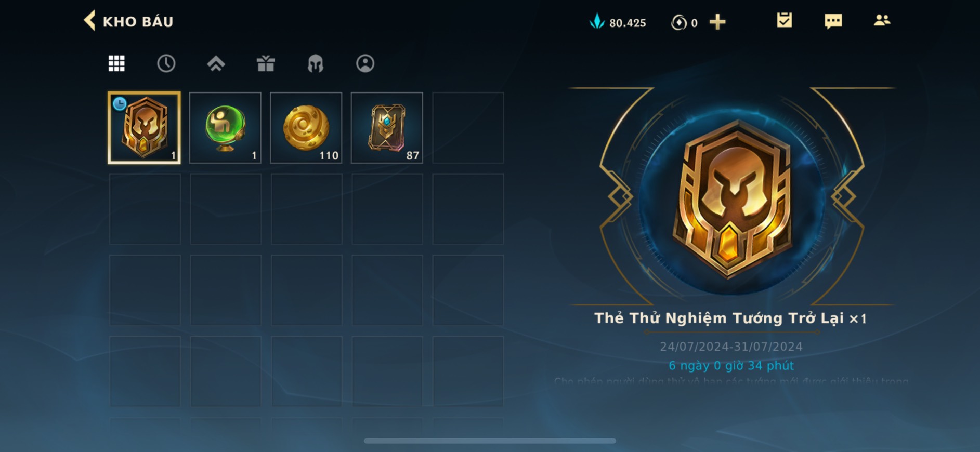This screenshot has width=980, height=452.
Task: Select the gold coin item with 110
Action: coord(306,128)
